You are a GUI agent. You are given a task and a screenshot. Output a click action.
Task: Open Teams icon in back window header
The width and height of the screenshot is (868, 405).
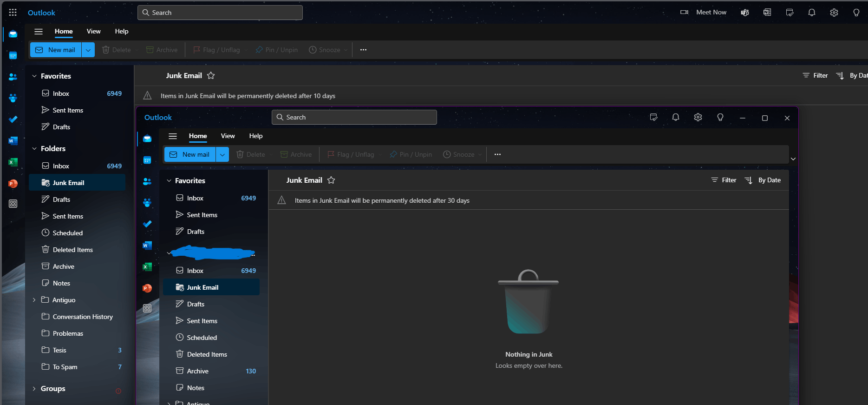tap(745, 13)
